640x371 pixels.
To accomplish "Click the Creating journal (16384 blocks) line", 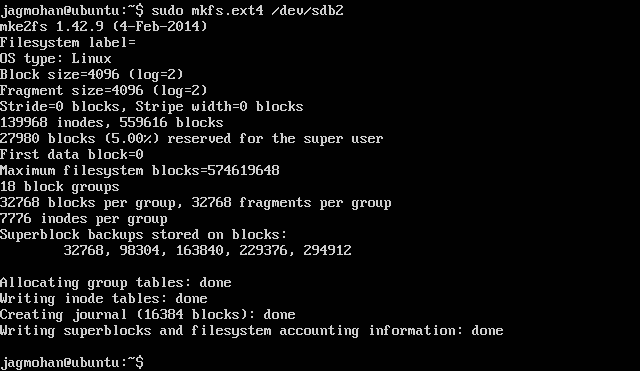I will [x=148, y=314].
